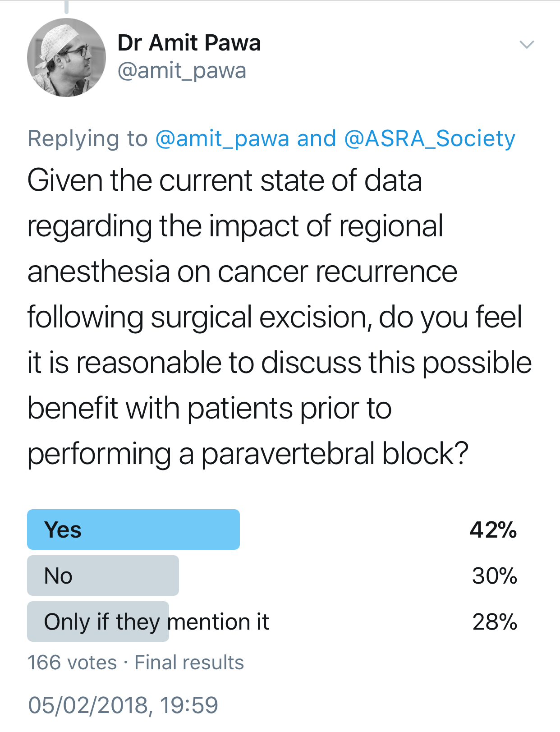Click the "Final results" label
The image size is (560, 732).
point(189,663)
